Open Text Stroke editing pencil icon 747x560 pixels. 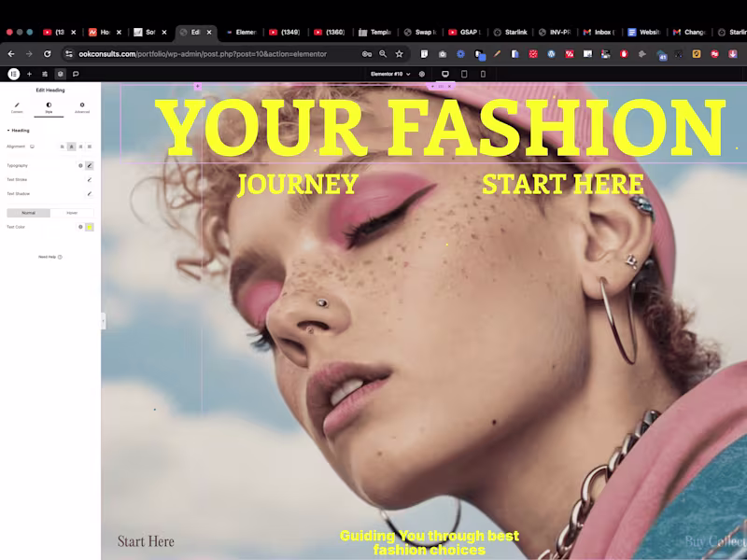click(90, 179)
